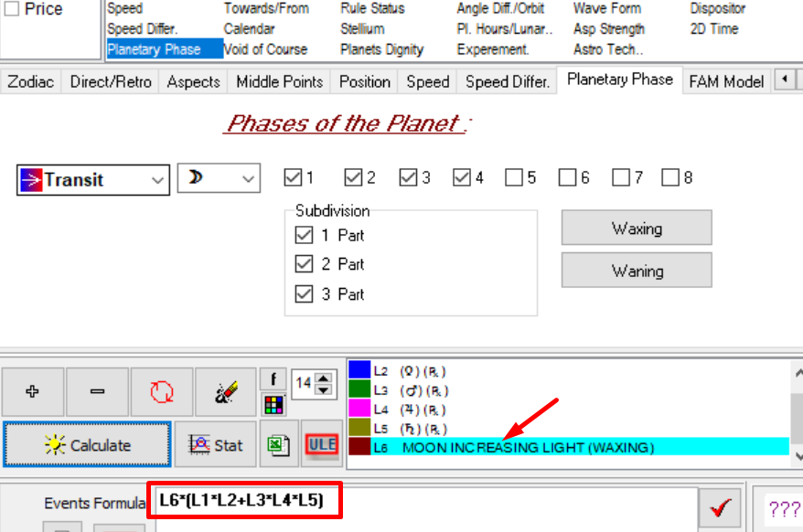Viewport: 803px width, 532px height.
Task: Enable phase checkbox 5
Action: point(513,177)
